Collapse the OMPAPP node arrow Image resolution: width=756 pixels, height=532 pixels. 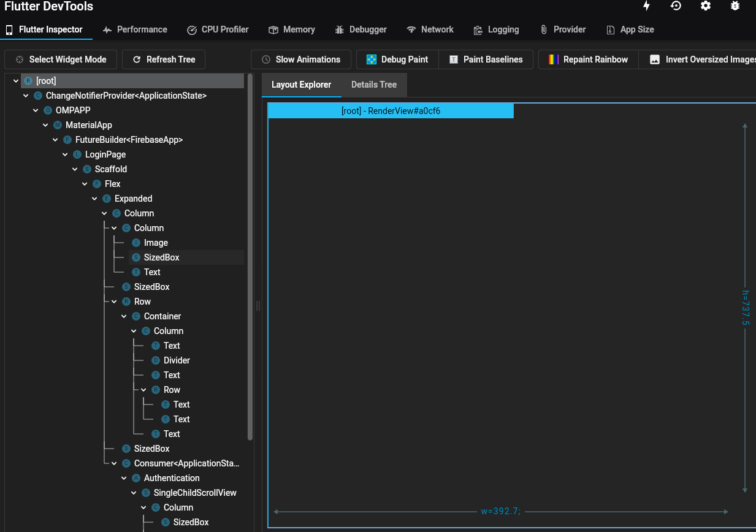(36, 110)
